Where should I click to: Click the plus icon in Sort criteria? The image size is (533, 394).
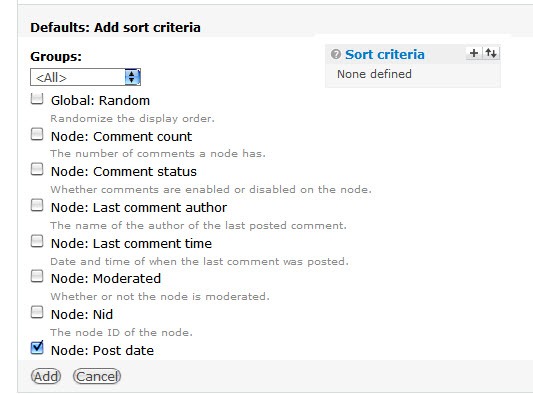[x=474, y=53]
